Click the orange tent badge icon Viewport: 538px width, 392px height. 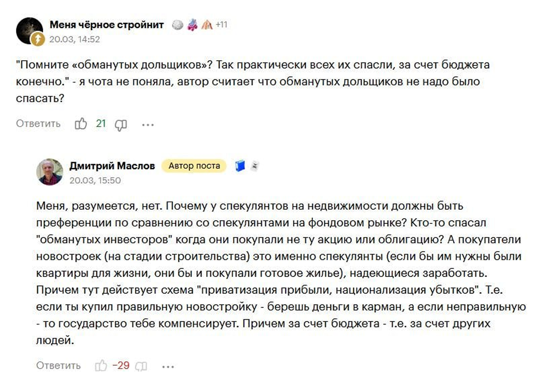[x=207, y=25]
